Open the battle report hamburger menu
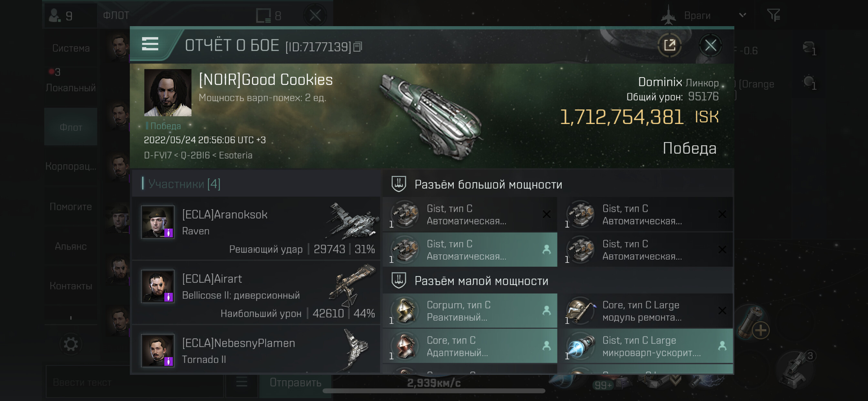Viewport: 868px width, 401px height. pos(150,44)
